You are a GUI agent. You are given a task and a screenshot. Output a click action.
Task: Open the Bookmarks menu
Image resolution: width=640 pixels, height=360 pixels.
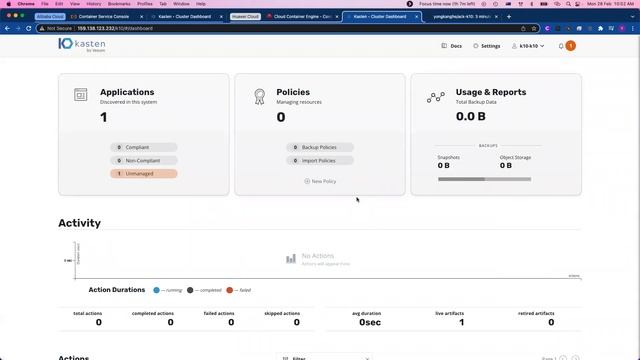point(119,4)
